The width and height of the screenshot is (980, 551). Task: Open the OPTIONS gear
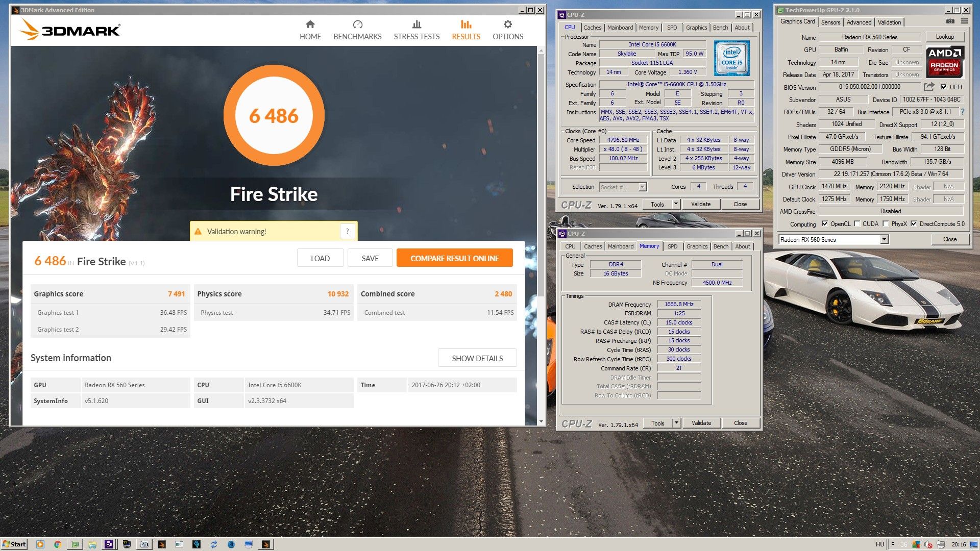click(507, 24)
